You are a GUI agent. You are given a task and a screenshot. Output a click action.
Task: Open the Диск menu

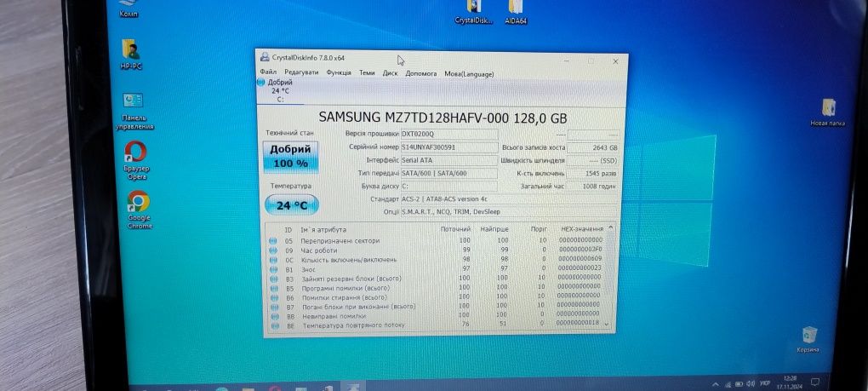[391, 73]
